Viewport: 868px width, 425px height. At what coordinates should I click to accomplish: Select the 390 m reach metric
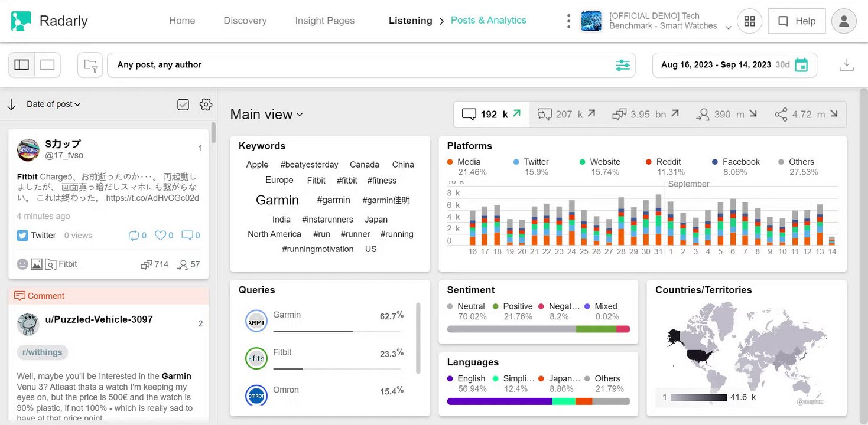727,114
